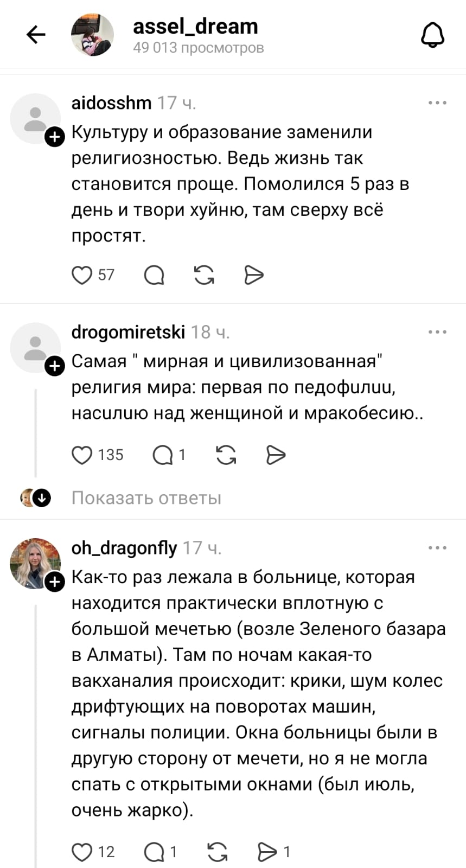Open the notification bell
The height and width of the screenshot is (868, 466).
(433, 35)
